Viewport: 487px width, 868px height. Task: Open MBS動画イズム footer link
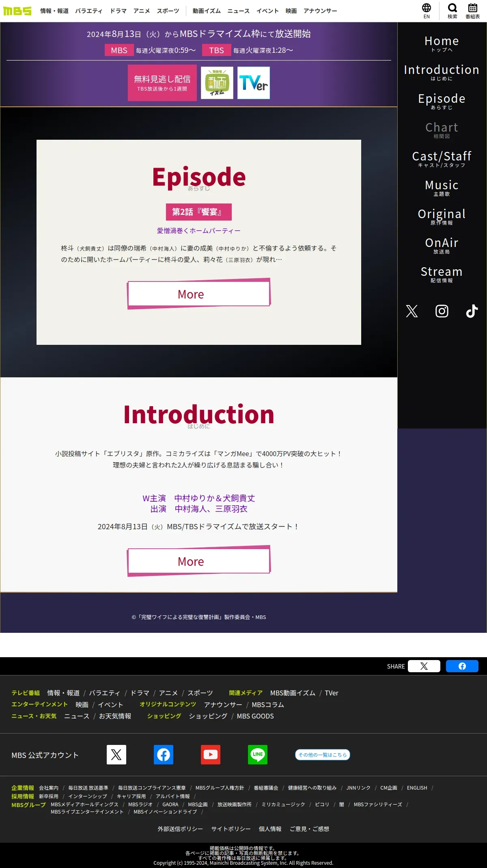[x=293, y=693]
